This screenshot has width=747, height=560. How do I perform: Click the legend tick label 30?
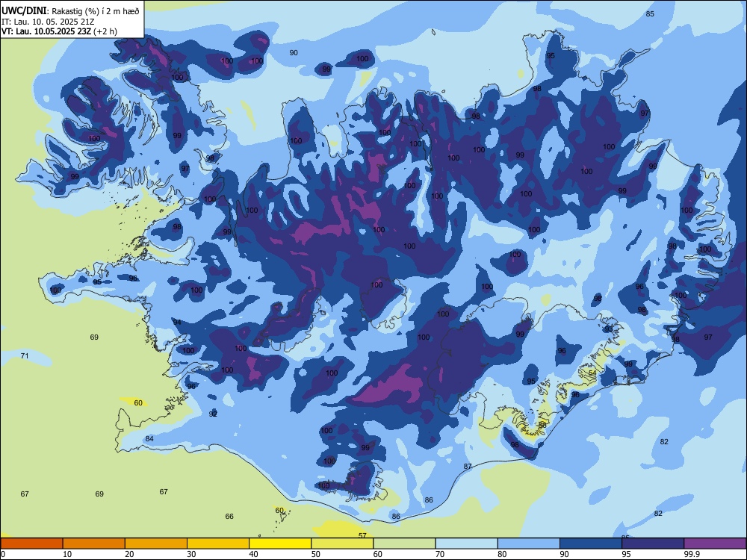coord(191,554)
